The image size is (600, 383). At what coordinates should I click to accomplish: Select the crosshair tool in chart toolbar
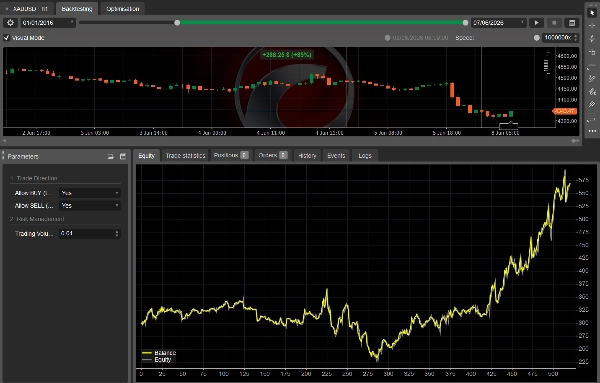[x=592, y=26]
